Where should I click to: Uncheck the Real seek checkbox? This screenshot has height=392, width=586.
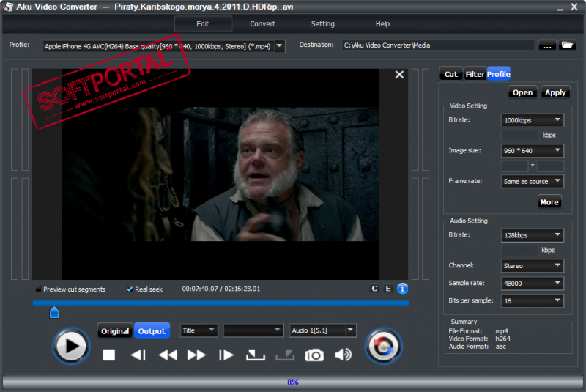(x=130, y=289)
